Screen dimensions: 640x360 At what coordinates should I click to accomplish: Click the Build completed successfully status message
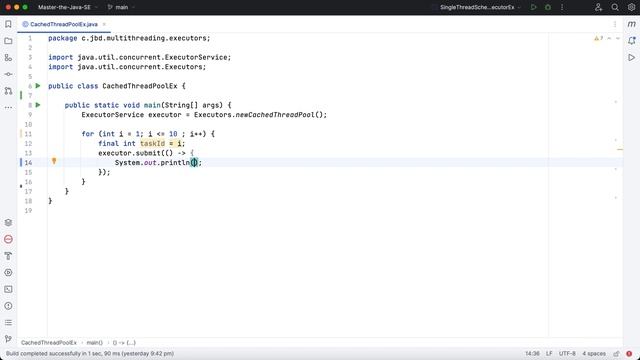[90, 353]
